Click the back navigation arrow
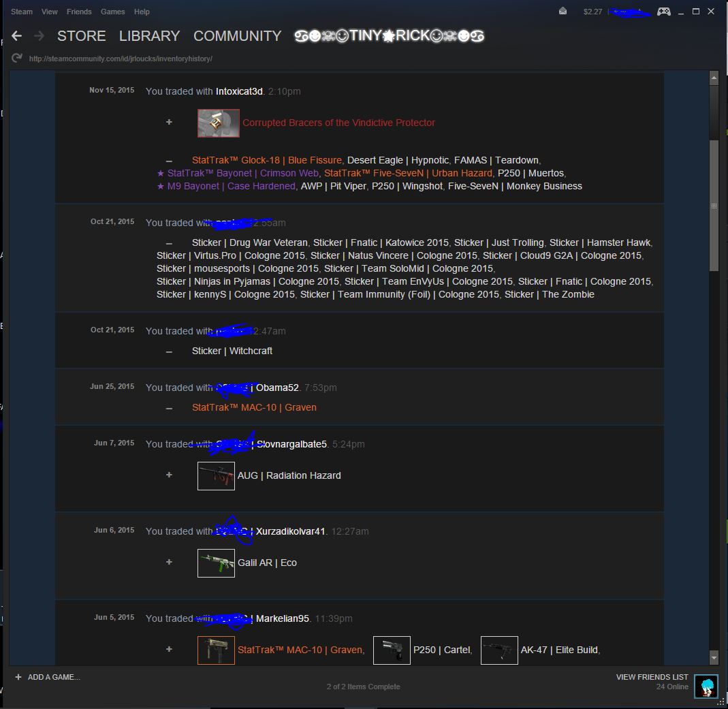 (x=17, y=36)
